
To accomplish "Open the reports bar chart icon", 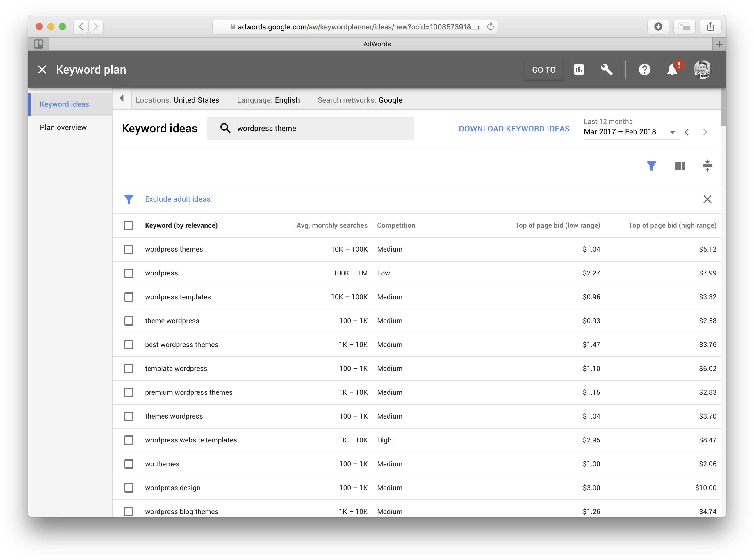I will click(578, 70).
